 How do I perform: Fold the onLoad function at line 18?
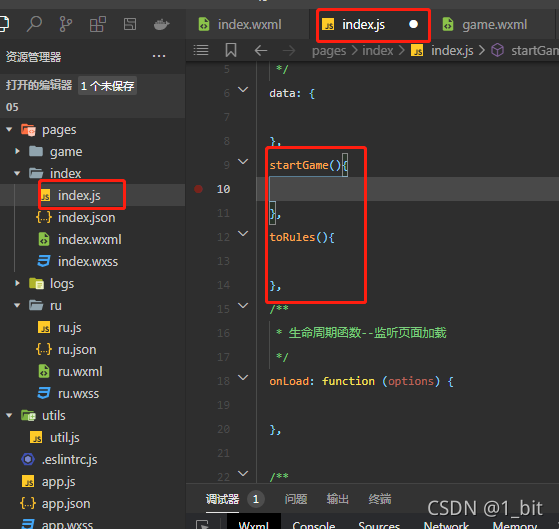coord(243,377)
